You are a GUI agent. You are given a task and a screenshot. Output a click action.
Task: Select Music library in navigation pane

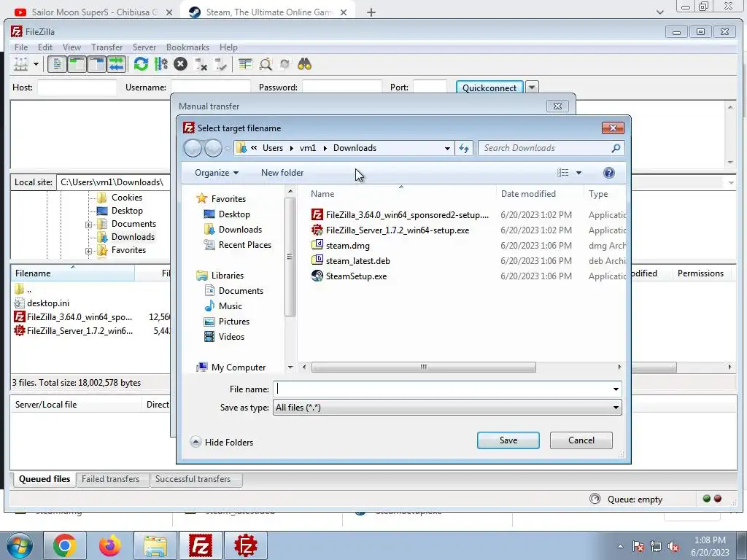pos(230,306)
